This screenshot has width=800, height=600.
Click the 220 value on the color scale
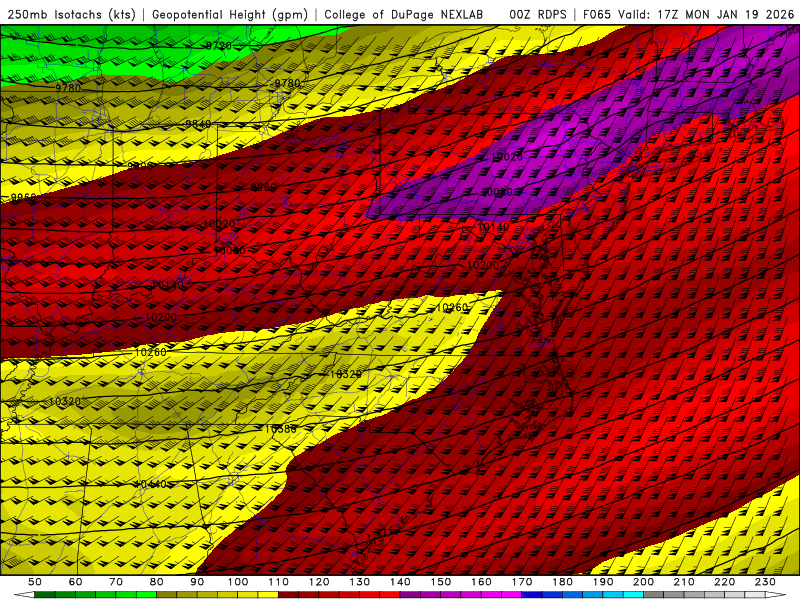[x=724, y=582]
